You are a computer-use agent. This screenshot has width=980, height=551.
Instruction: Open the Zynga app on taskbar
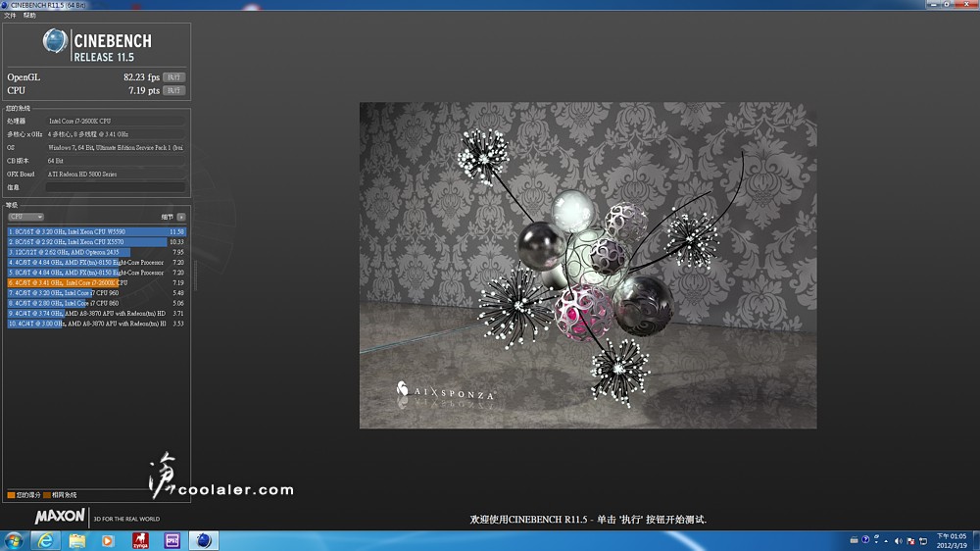[140, 540]
